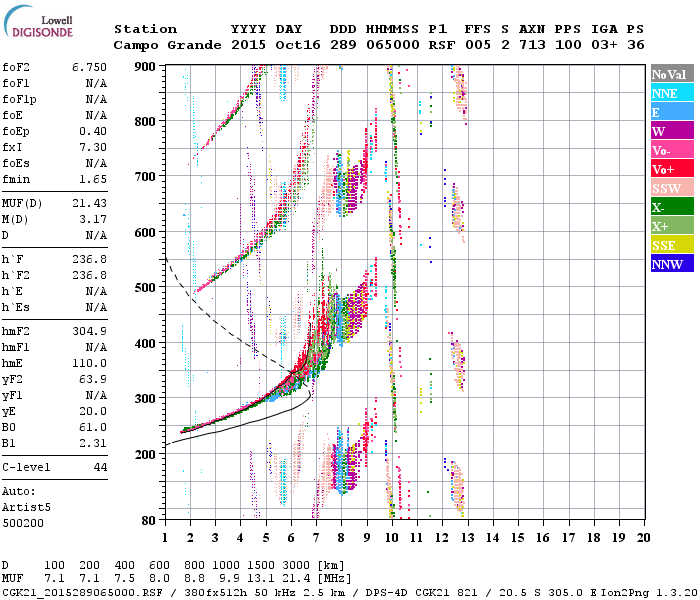Click the 065000 time value in header
The image size is (700, 600).
pyautogui.click(x=392, y=46)
